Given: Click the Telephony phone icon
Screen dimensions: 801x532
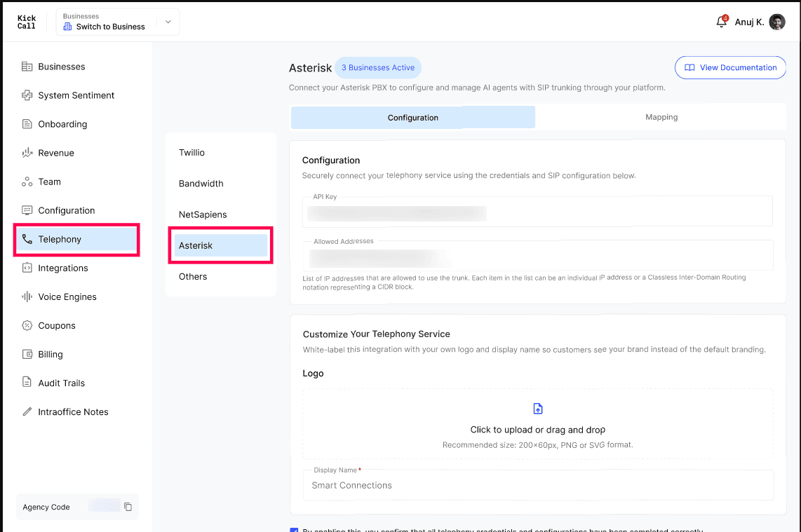Looking at the screenshot, I should pyautogui.click(x=27, y=239).
